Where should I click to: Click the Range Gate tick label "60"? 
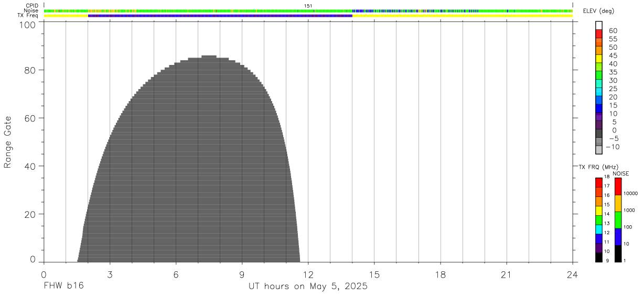click(30, 118)
